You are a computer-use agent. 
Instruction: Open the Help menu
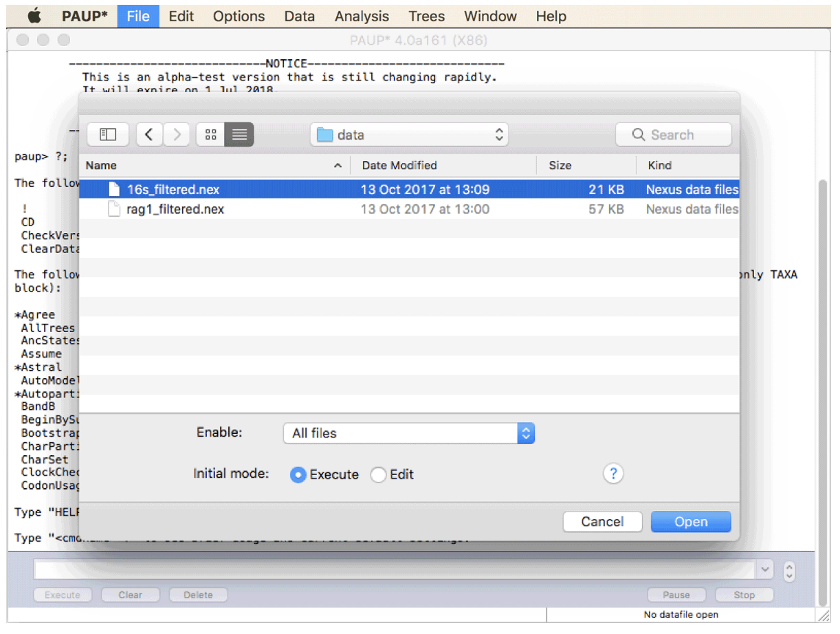point(551,16)
